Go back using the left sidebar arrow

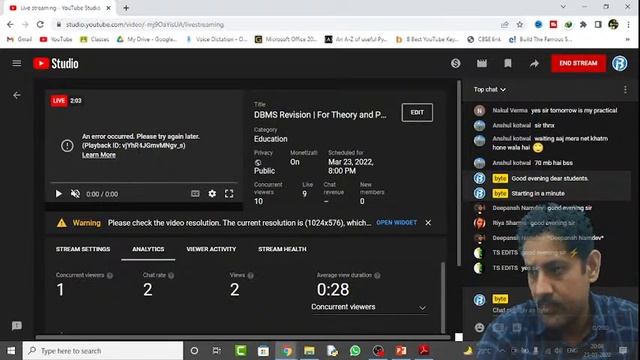tap(17, 95)
